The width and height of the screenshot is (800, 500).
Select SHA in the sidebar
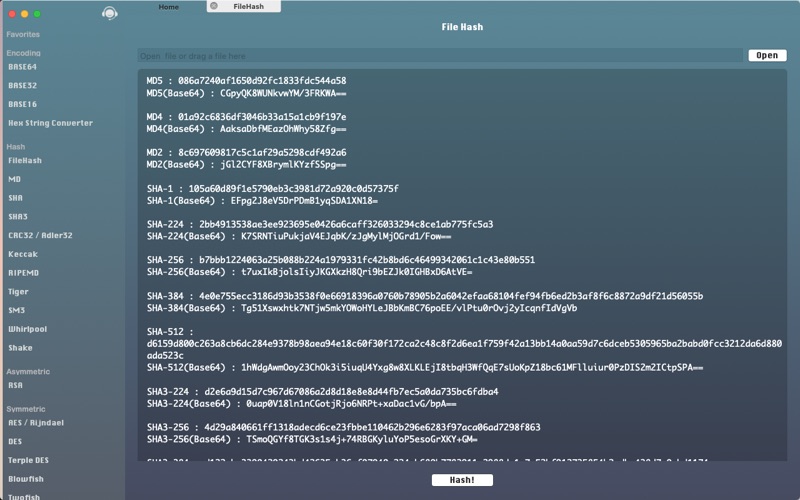point(15,198)
